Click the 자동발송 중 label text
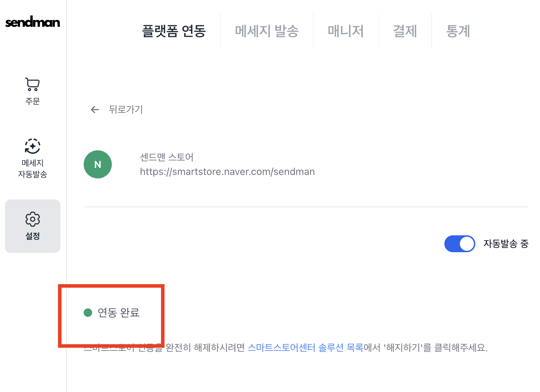Viewport: 540px width, 392px height. [x=506, y=244]
